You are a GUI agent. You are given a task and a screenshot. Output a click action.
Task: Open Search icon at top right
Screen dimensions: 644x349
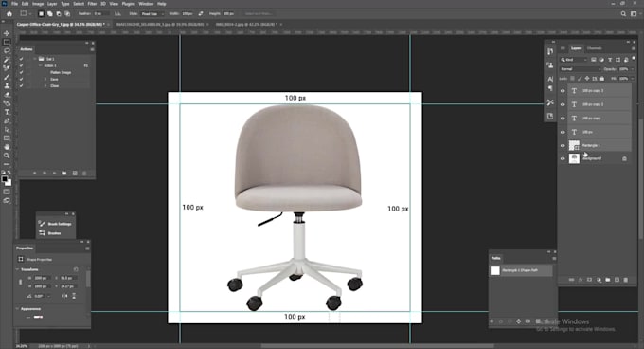623,13
